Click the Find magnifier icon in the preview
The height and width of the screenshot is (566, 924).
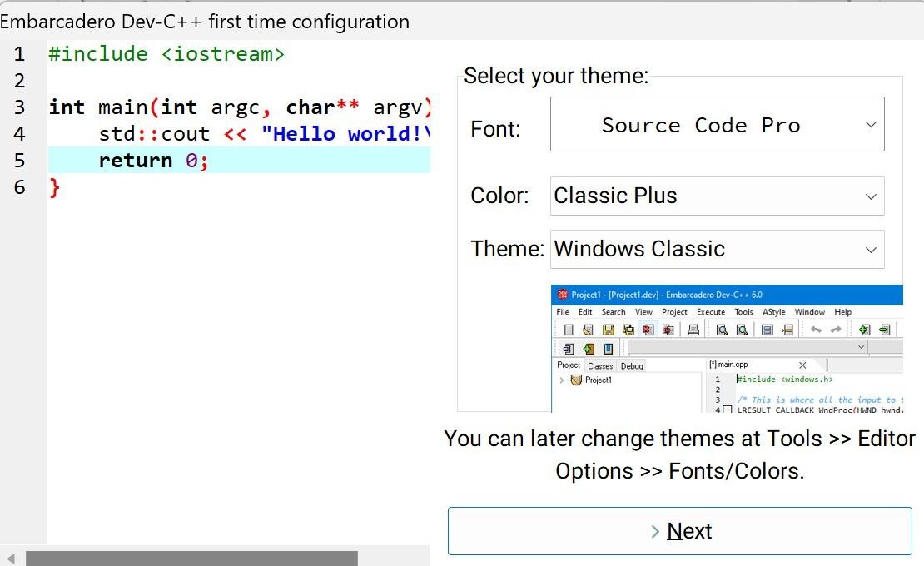click(x=721, y=329)
